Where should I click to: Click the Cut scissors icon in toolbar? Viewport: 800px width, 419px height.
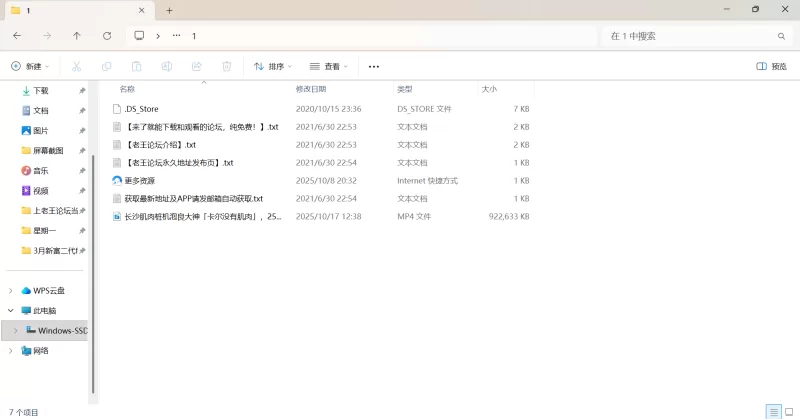point(76,66)
